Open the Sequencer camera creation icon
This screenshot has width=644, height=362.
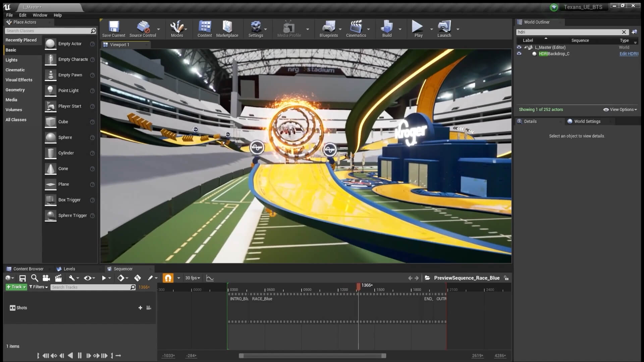point(46,278)
